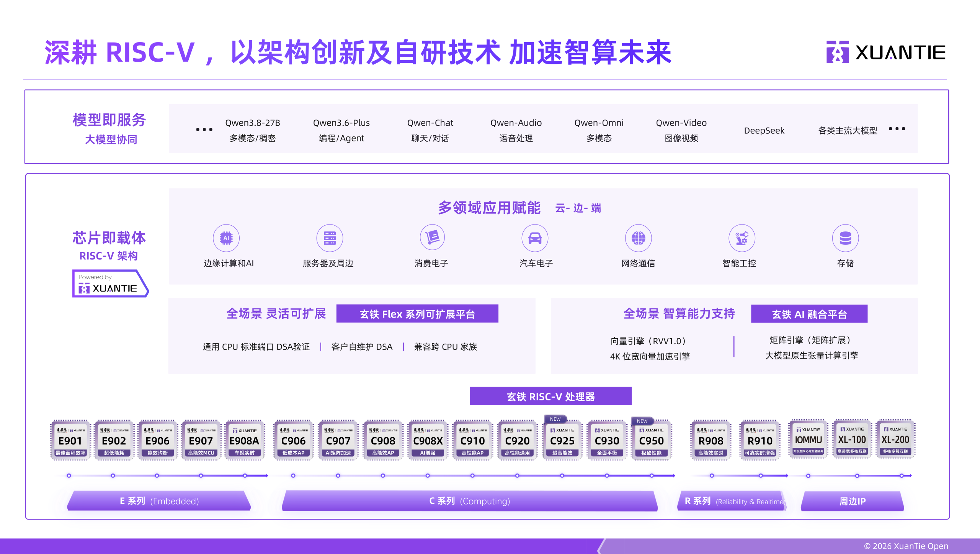Select the E906 processor chip
Image resolution: width=980 pixels, height=554 pixels.
158,440
